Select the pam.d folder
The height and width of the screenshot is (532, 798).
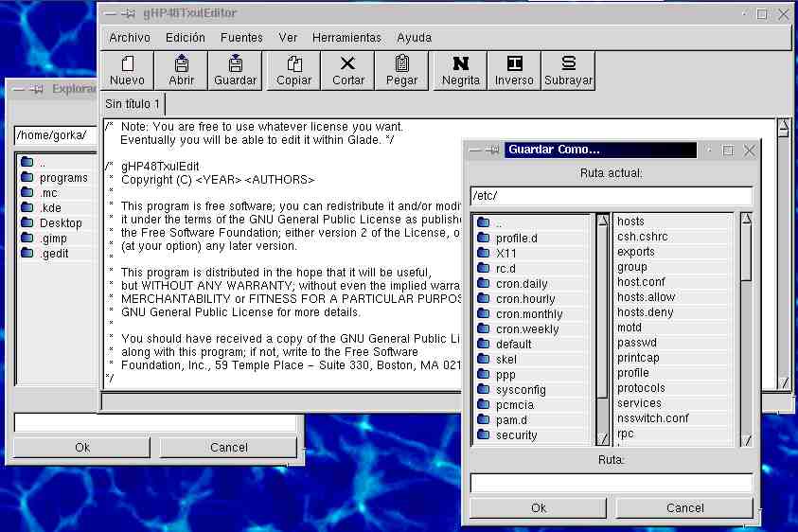pyautogui.click(x=533, y=420)
